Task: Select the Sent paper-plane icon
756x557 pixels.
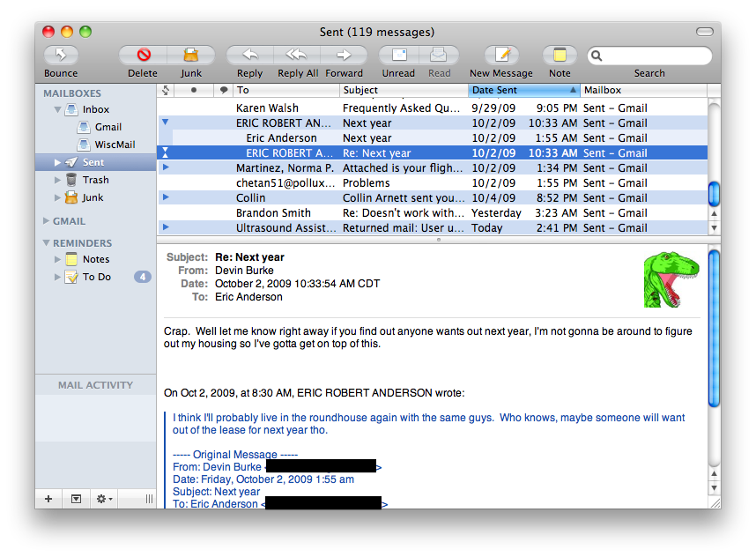Action: 71,162
